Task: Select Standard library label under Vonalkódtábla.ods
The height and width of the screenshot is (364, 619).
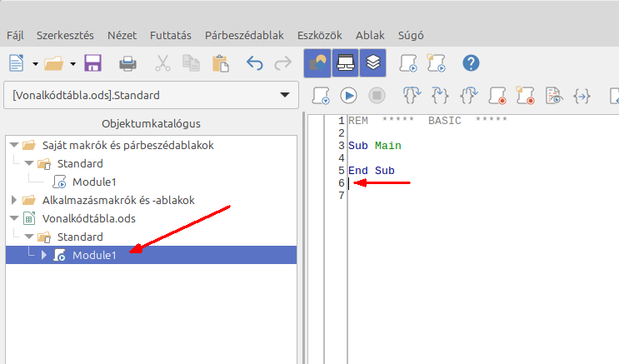Action: [x=80, y=237]
